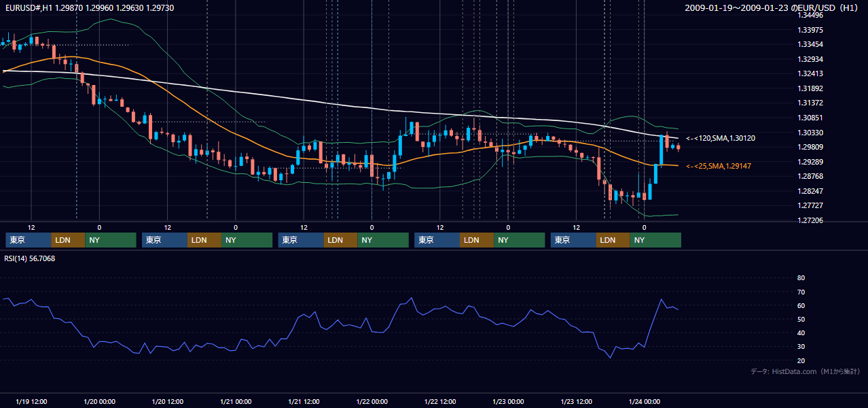Select the RSI 70 level label
This screenshot has height=408, width=868.
tap(801, 292)
